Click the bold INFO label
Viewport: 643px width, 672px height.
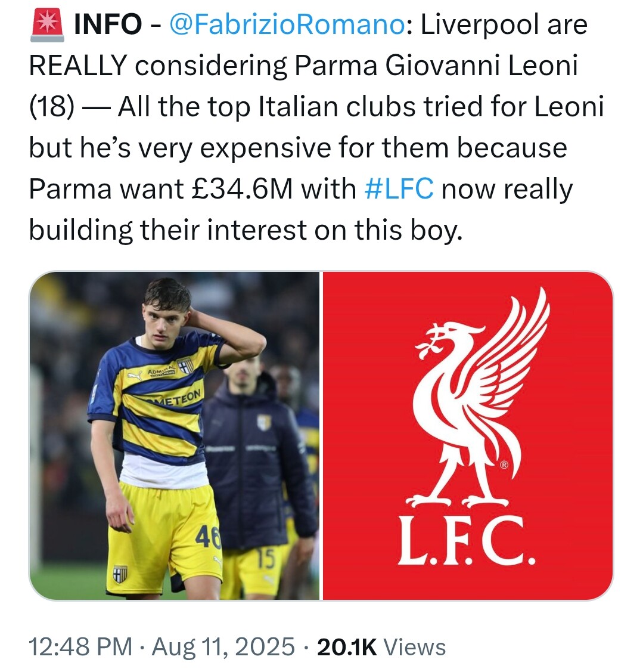coord(107,24)
